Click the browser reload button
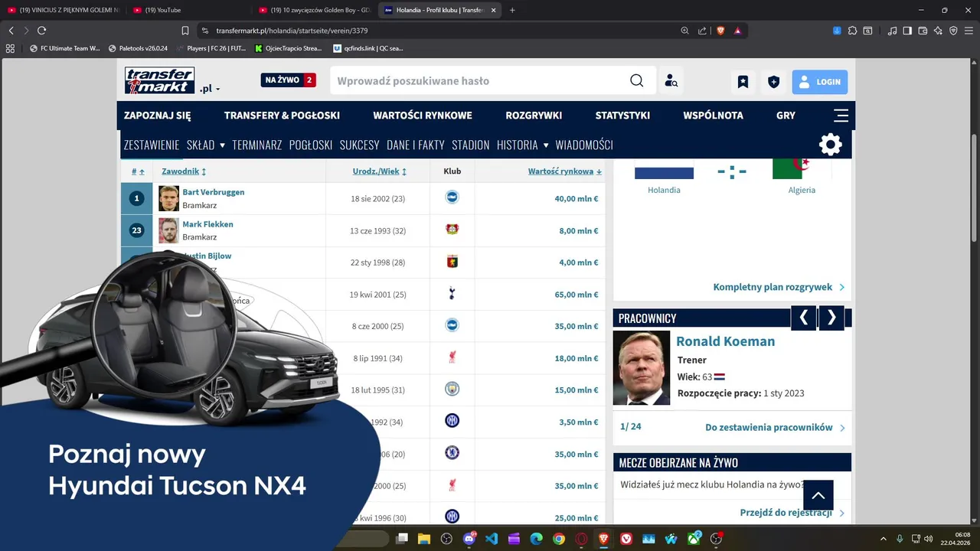 [x=41, y=31]
